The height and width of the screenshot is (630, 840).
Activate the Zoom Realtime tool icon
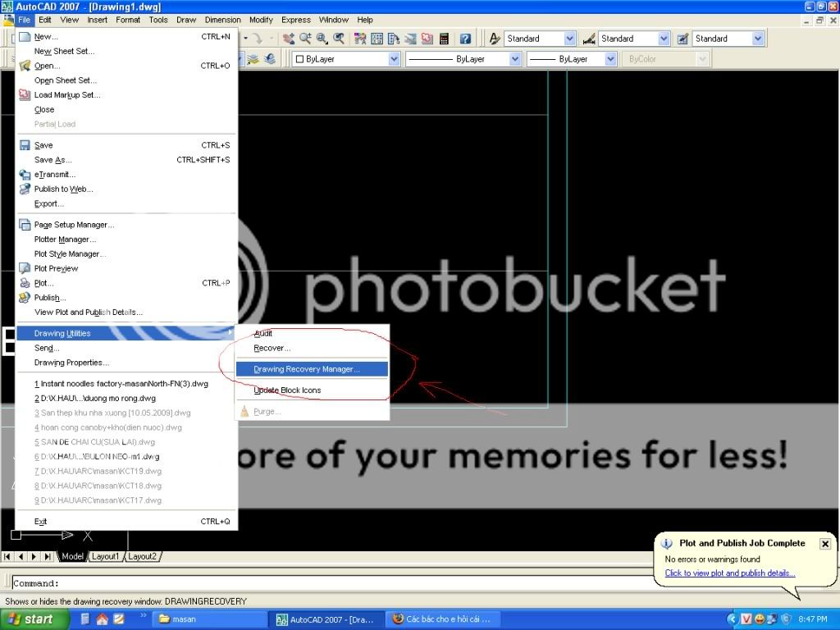tap(305, 39)
